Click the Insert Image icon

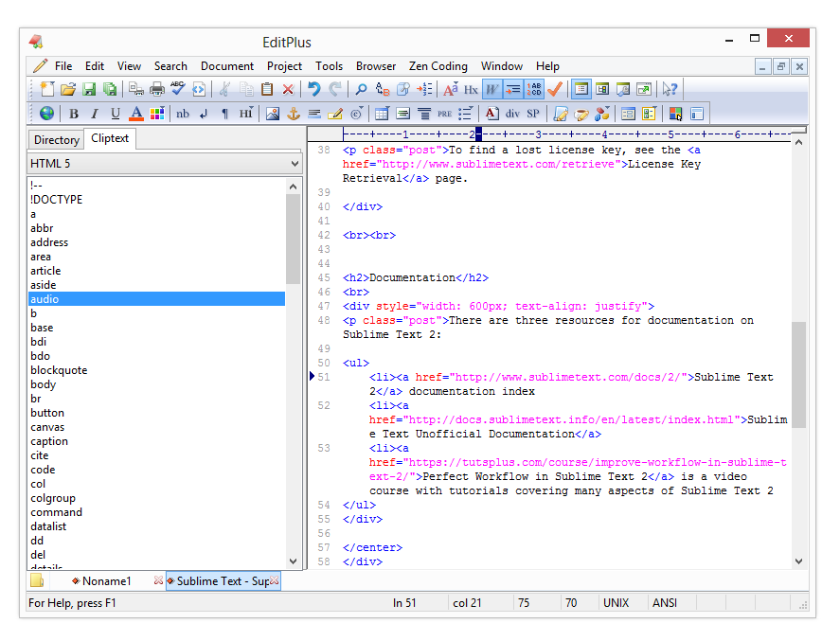273,114
